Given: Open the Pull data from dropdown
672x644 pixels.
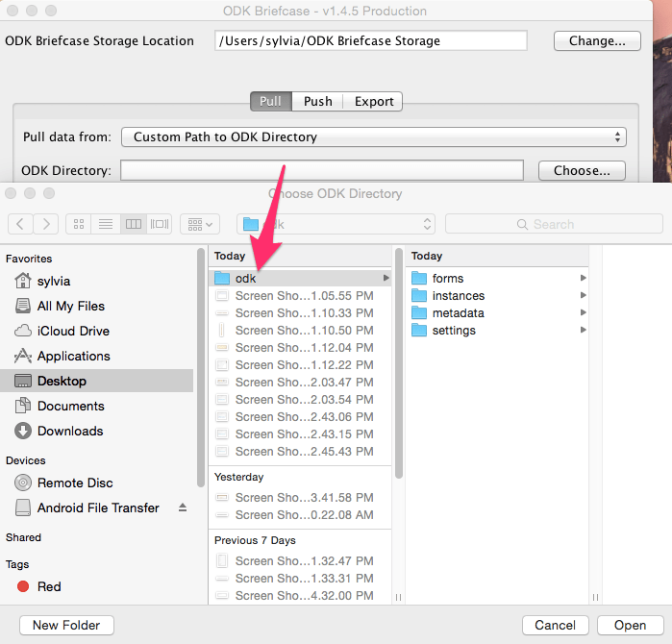Looking at the screenshot, I should [x=374, y=137].
